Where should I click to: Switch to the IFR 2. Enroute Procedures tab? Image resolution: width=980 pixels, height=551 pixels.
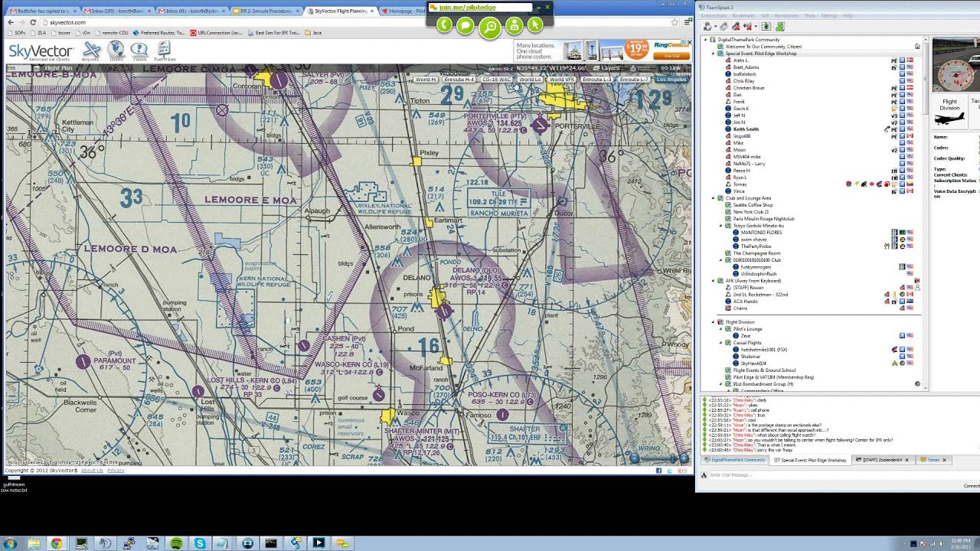[x=265, y=11]
